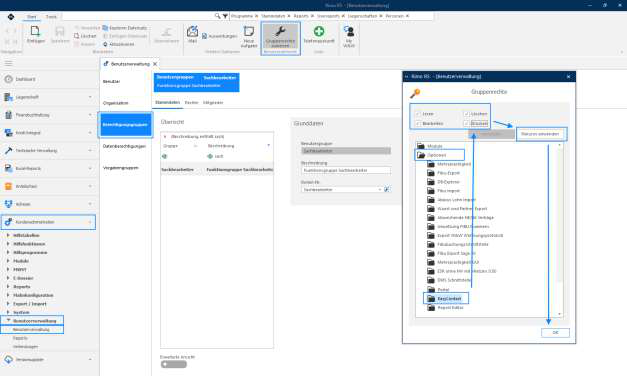This screenshot has width=627, height=376.
Task: Click the DB-Explorer folder icon in dialog
Action: (431, 182)
